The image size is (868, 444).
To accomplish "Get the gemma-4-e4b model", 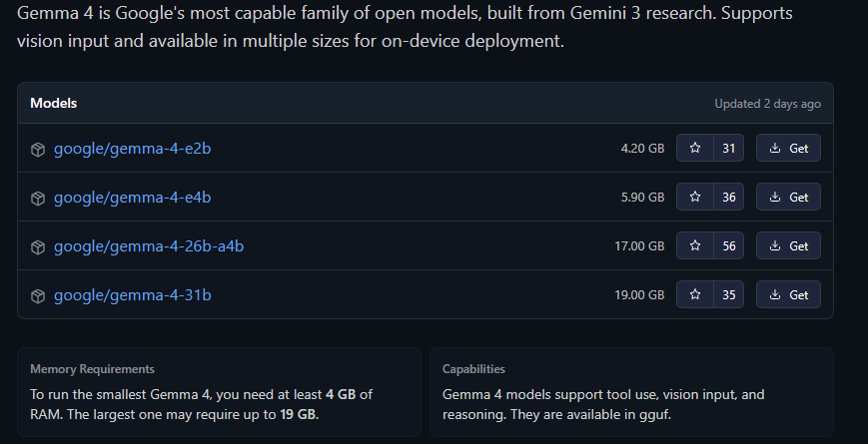I will pyautogui.click(x=788, y=198).
